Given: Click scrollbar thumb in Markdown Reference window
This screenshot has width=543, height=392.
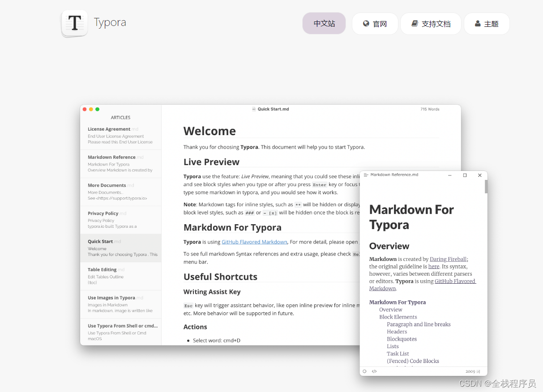Looking at the screenshot, I should [x=486, y=187].
